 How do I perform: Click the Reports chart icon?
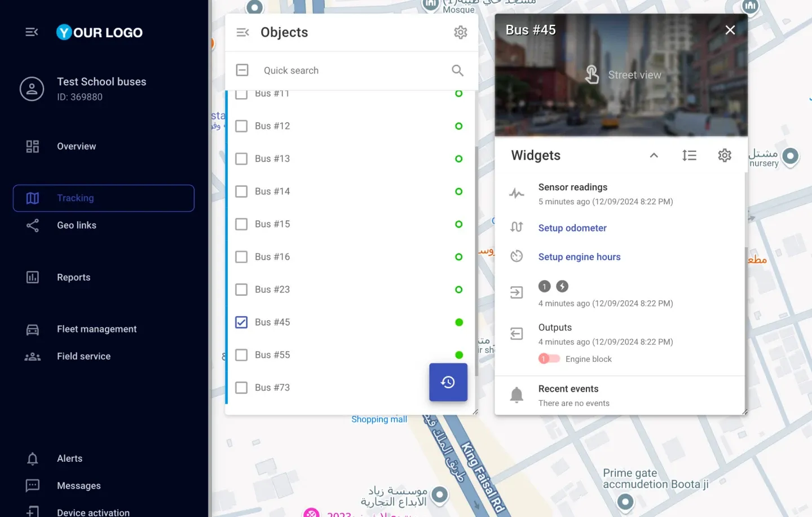click(x=33, y=277)
